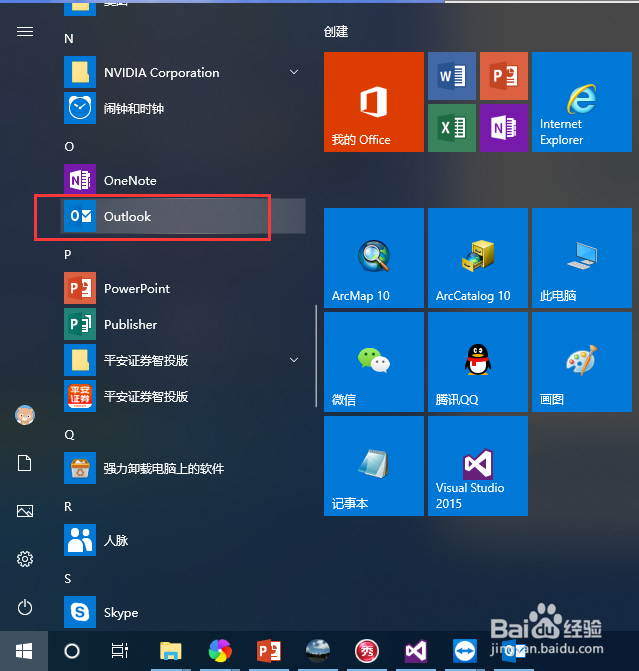The width and height of the screenshot is (639, 671).
Task: Launch 微信 WeChat tile
Action: (x=374, y=362)
